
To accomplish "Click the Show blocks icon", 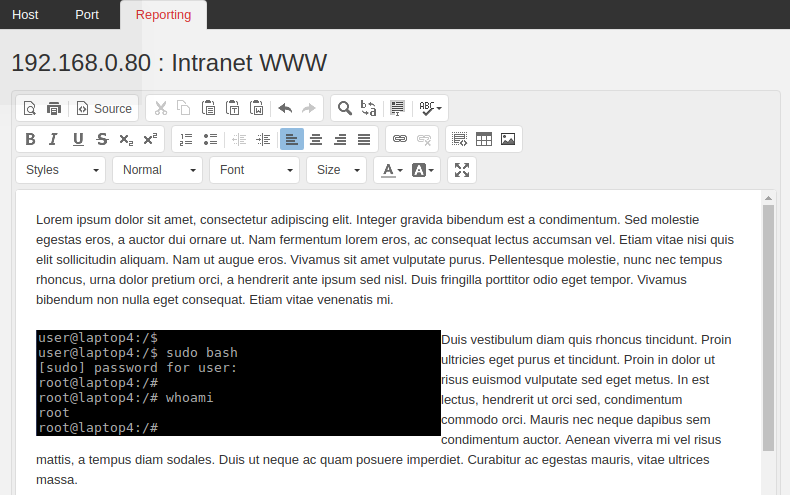I will [x=459, y=139].
